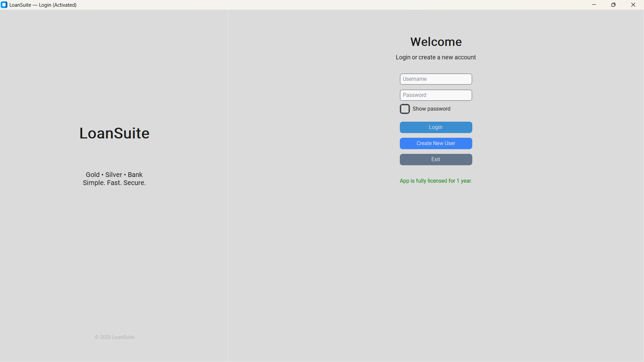The width and height of the screenshot is (644, 362).
Task: Click the copyright 2025 LoanSuite footer
Action: pos(114,337)
